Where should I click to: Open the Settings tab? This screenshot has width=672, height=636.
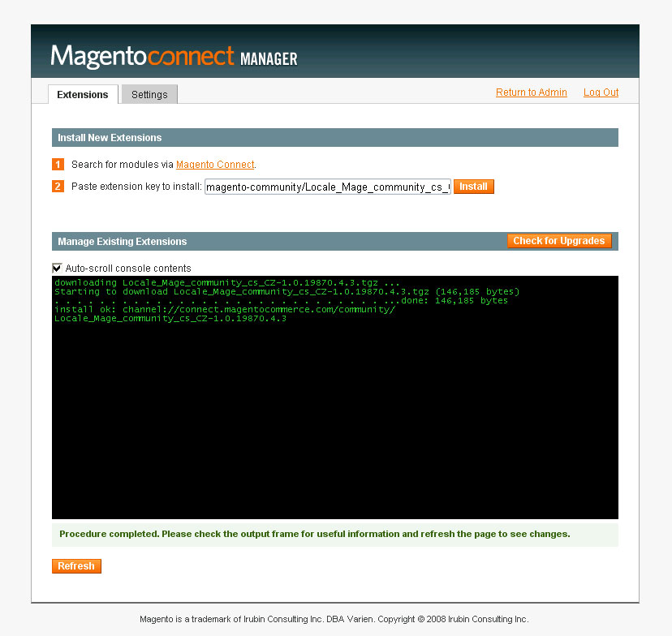[x=149, y=94]
